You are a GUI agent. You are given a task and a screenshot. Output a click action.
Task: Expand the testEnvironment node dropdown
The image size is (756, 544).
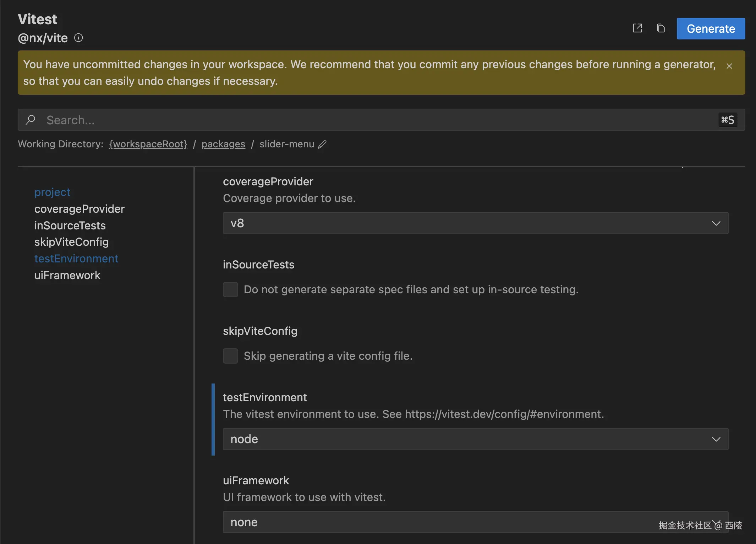[x=475, y=439]
